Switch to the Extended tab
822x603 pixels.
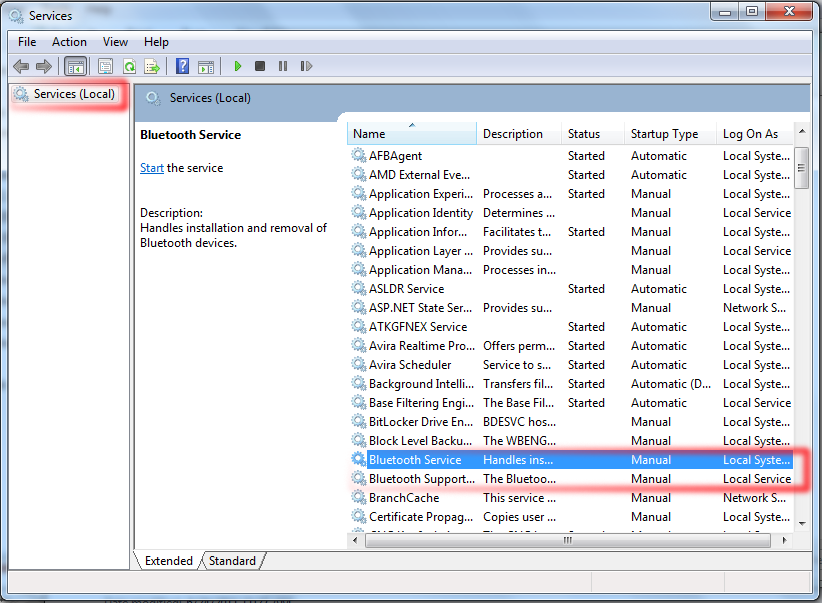(x=169, y=561)
